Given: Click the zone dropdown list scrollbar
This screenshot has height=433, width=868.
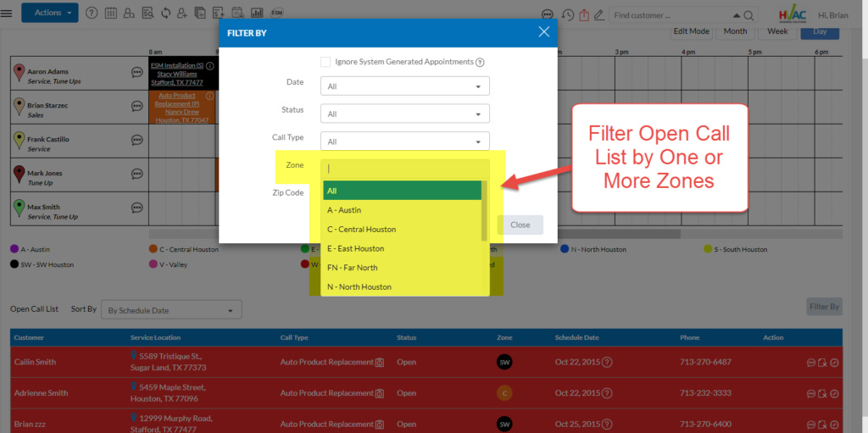Looking at the screenshot, I should [484, 210].
